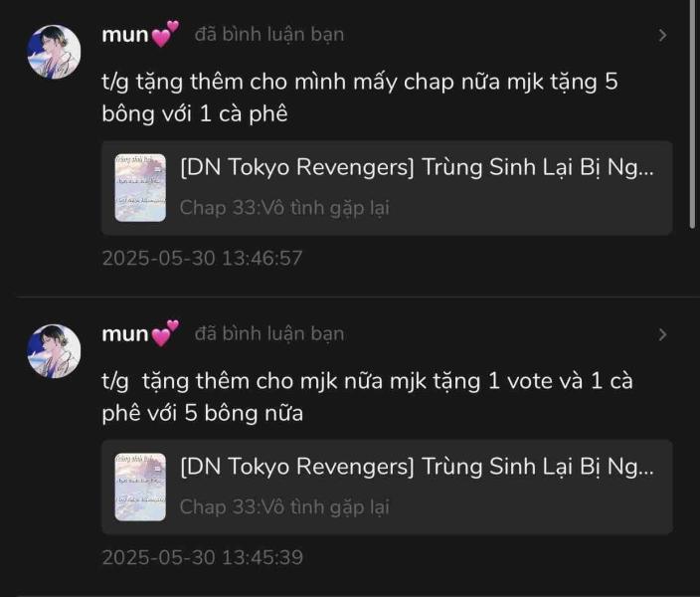Screen dimensions: 700x597
Task: Open story cover thumbnail under "5 bông với 1 cà phê"
Action: [x=140, y=188]
